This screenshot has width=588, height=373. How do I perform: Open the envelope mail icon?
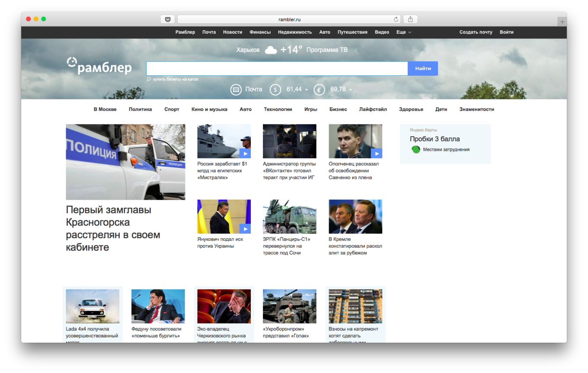[236, 89]
